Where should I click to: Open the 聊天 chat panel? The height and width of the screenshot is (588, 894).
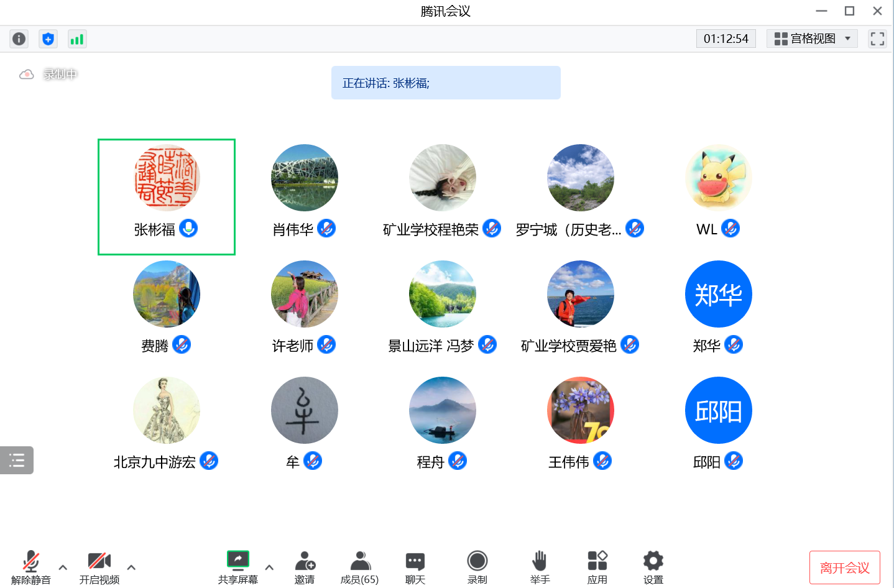[415, 567]
